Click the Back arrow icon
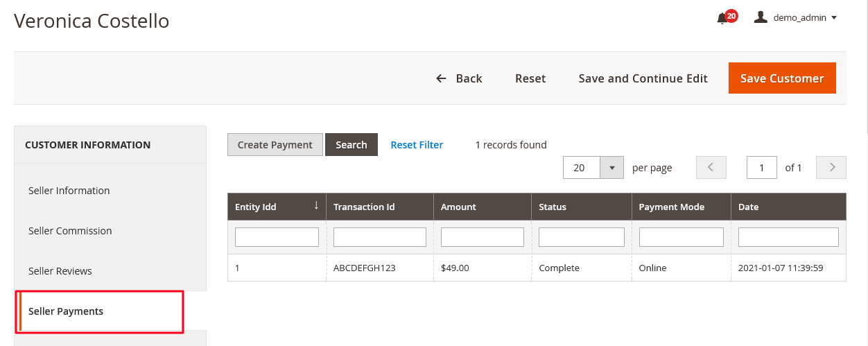Viewport: 868px width, 346px height. pos(441,78)
